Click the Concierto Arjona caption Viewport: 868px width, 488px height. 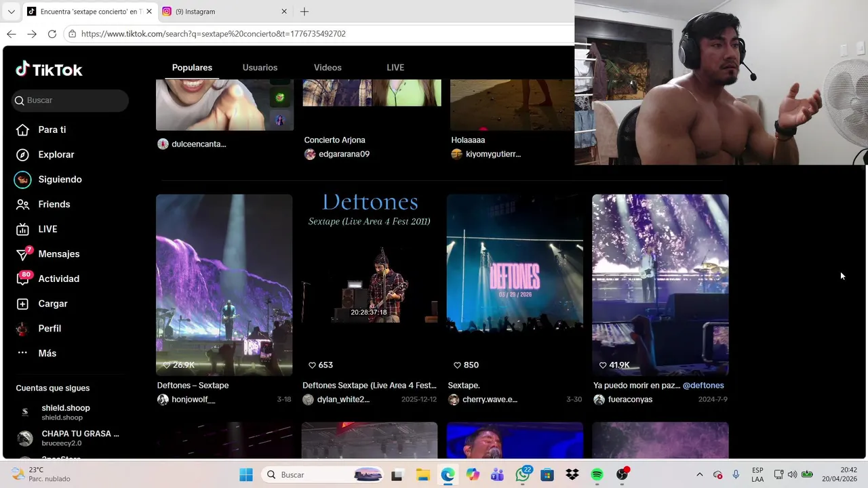point(334,140)
